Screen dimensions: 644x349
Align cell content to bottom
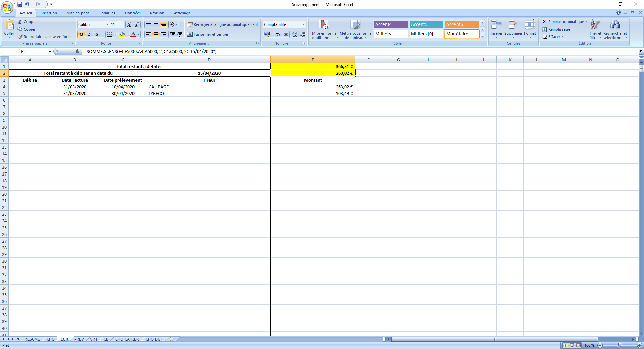[x=163, y=24]
